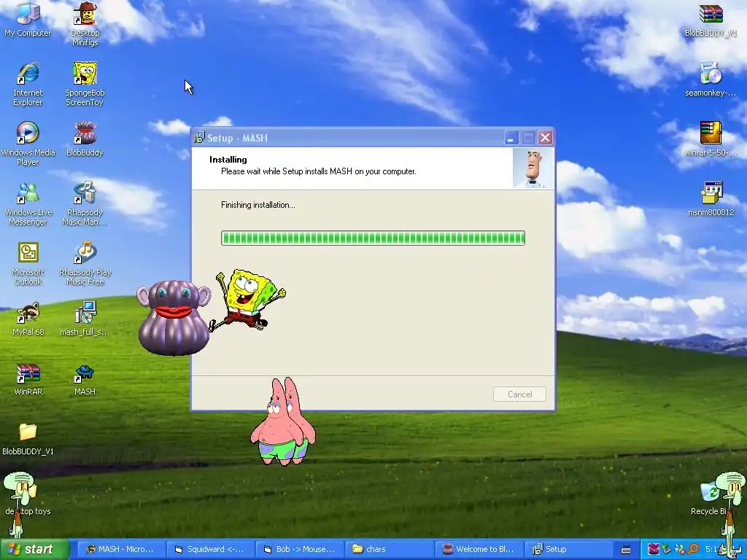Select the BlobBuddy shortcut icon
747x560 pixels.
point(85,139)
